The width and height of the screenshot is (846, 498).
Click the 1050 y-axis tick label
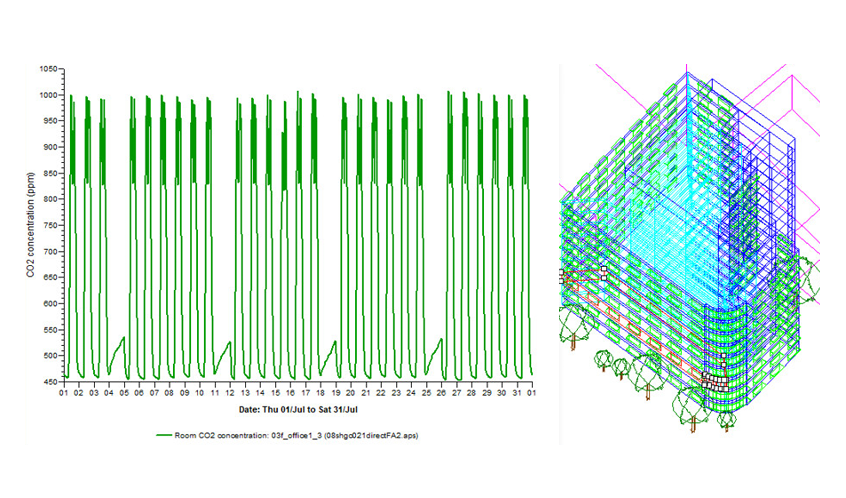coord(47,69)
